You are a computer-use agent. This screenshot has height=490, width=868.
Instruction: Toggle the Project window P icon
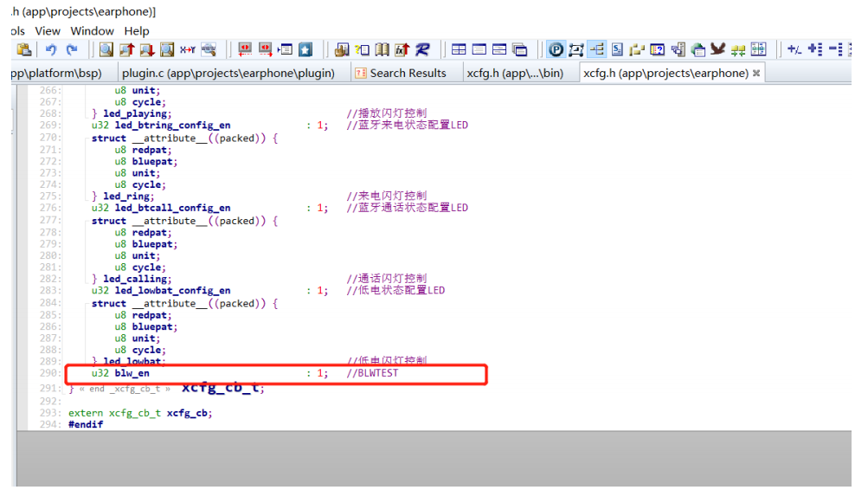556,50
